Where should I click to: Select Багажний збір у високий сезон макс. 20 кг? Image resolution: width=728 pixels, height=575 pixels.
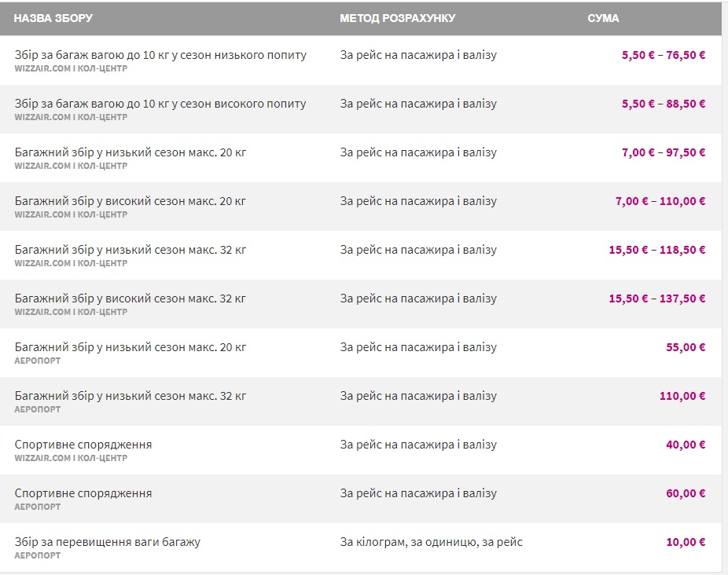(x=131, y=201)
